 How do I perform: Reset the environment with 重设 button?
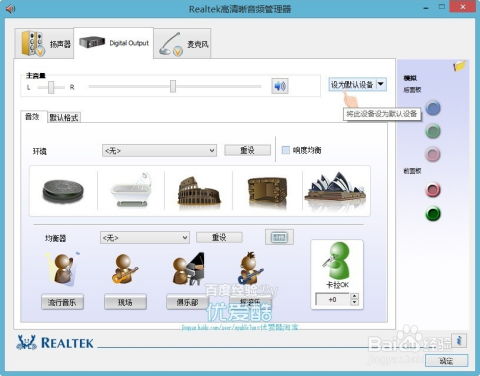pyautogui.click(x=247, y=150)
